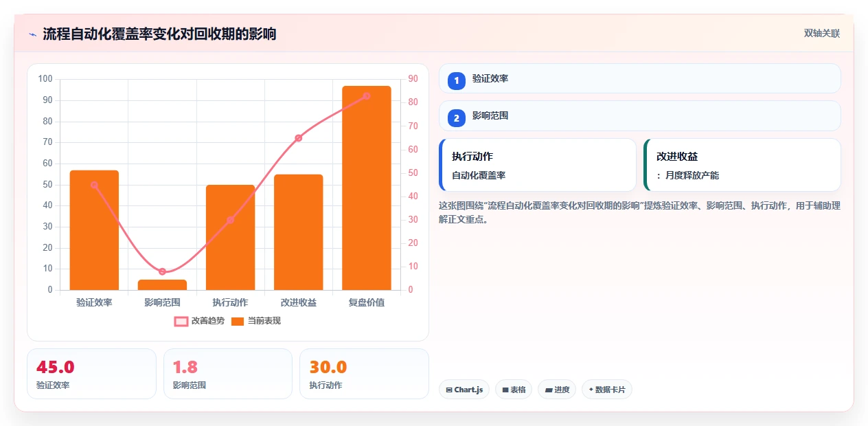
Task: Click the short 影响范围 bar
Action: 162,284
